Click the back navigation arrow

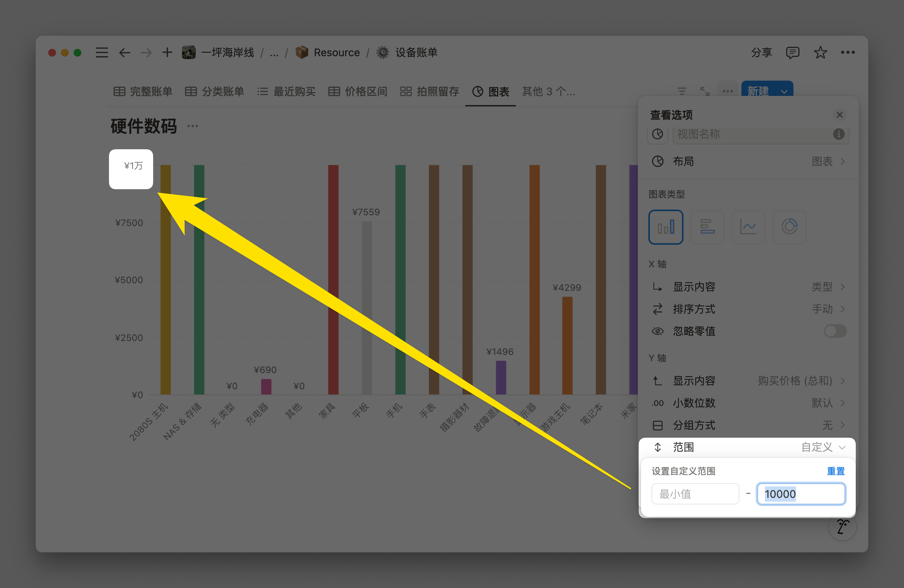tap(124, 53)
